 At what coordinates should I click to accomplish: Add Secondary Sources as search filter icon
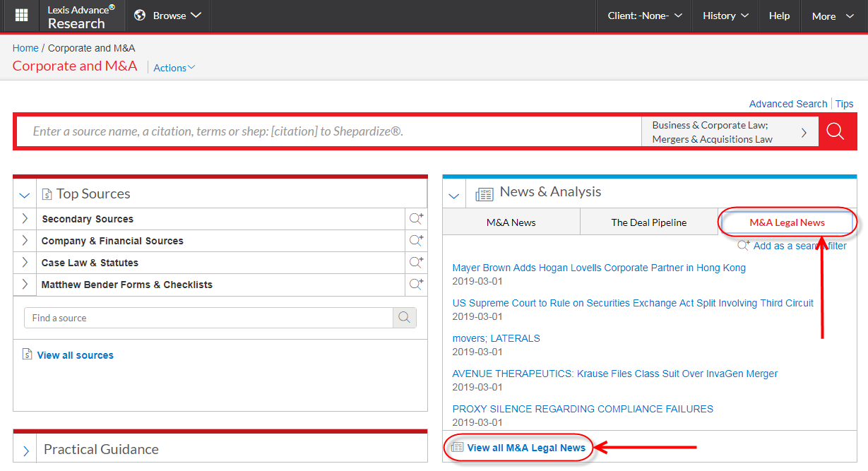point(417,219)
